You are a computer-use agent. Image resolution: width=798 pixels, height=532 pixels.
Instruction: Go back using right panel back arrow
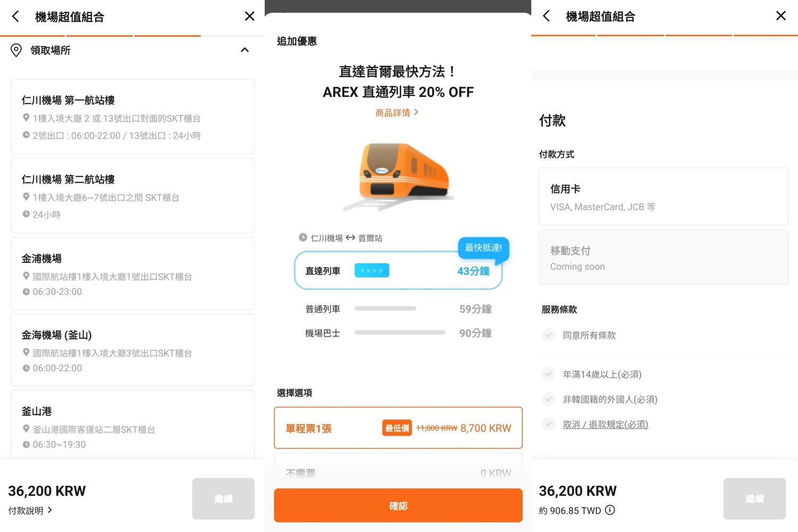(x=546, y=16)
